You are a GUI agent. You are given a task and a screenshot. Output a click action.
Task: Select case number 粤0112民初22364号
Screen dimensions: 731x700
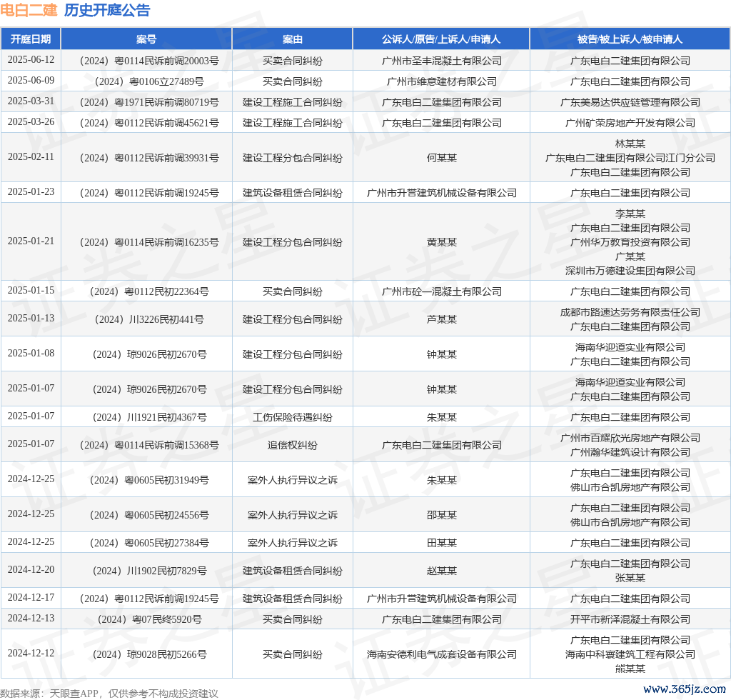click(149, 291)
